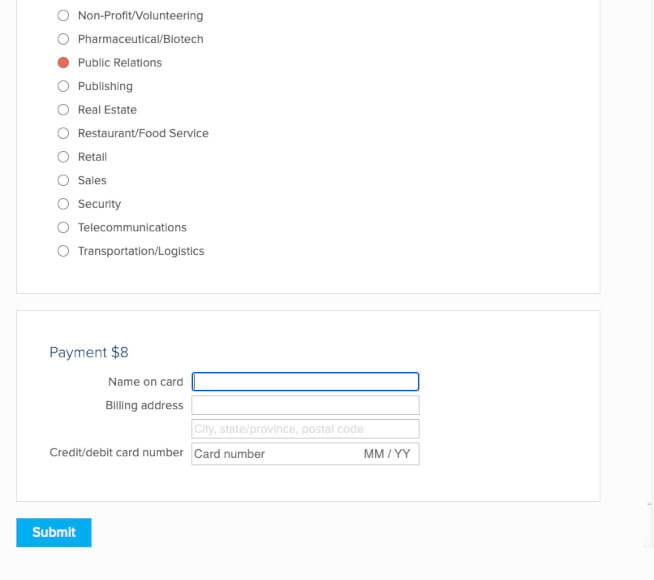The image size is (654, 580).
Task: Click the Telecommunications label text
Action: pos(132,228)
